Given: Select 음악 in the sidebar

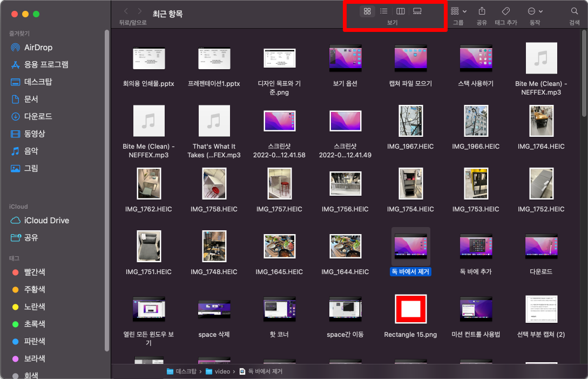Looking at the screenshot, I should [25, 151].
